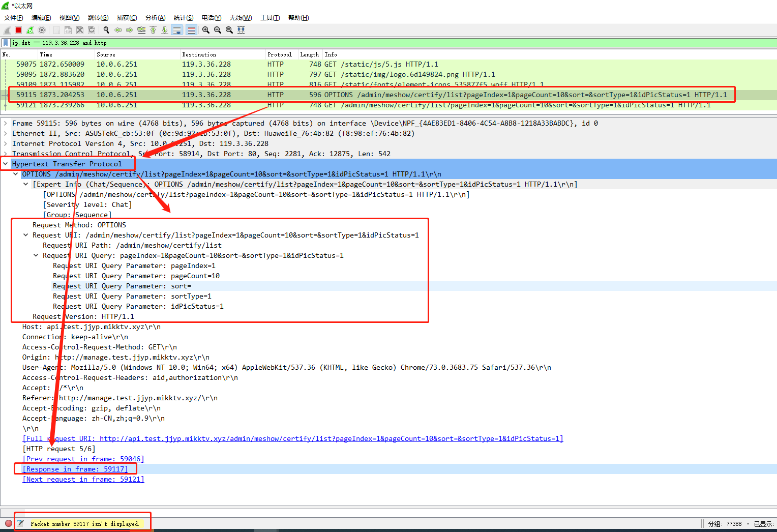Collapse the Request URI Query node

point(36,255)
